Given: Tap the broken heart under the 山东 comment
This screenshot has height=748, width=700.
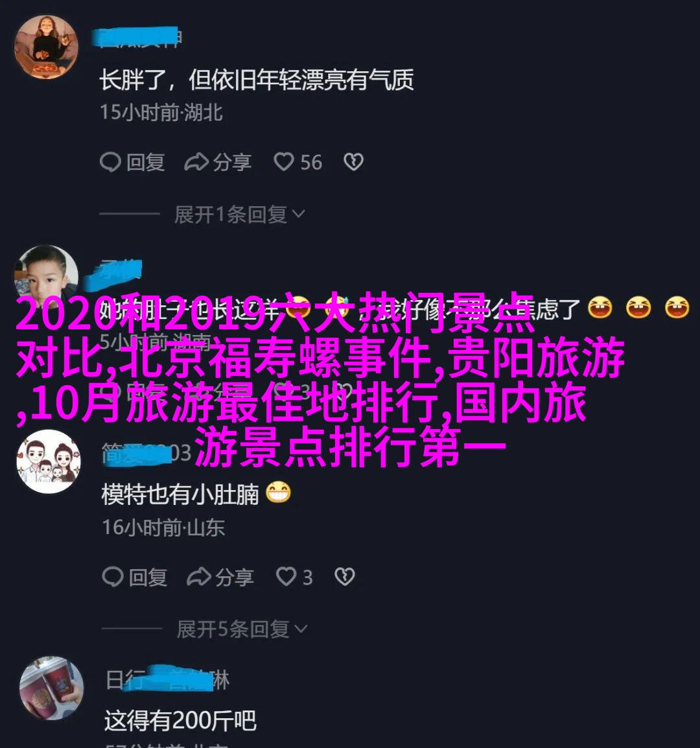Looking at the screenshot, I should 345,577.
